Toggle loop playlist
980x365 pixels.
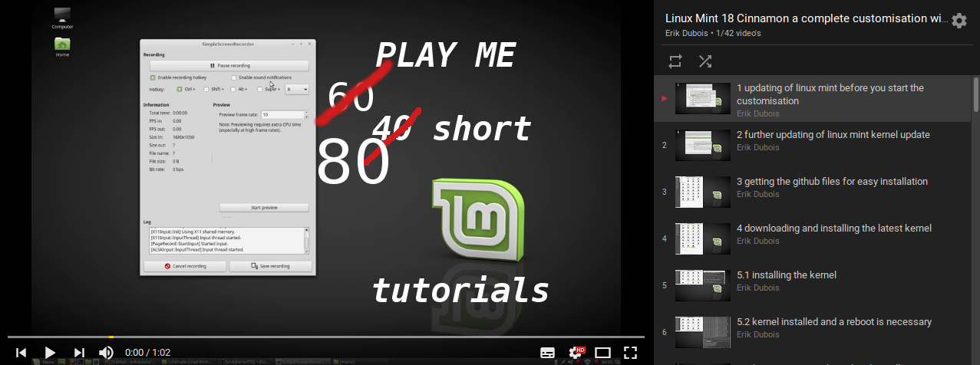click(x=675, y=61)
